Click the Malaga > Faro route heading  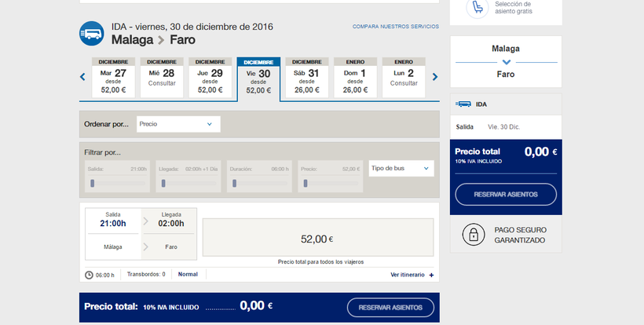(153, 40)
